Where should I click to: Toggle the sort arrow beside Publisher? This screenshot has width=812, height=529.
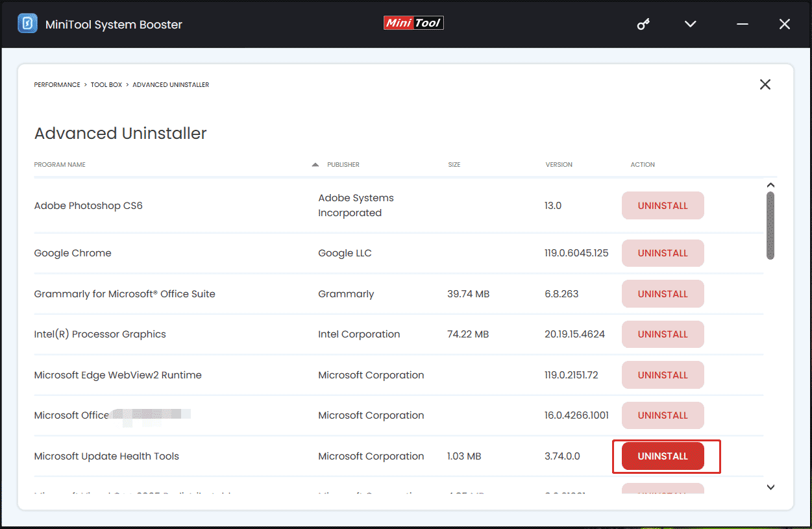315,165
